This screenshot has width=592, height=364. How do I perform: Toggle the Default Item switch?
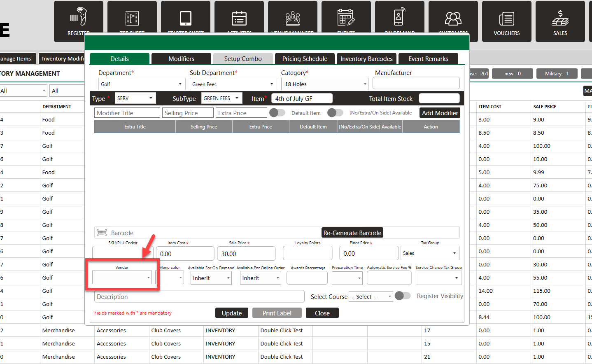click(277, 113)
